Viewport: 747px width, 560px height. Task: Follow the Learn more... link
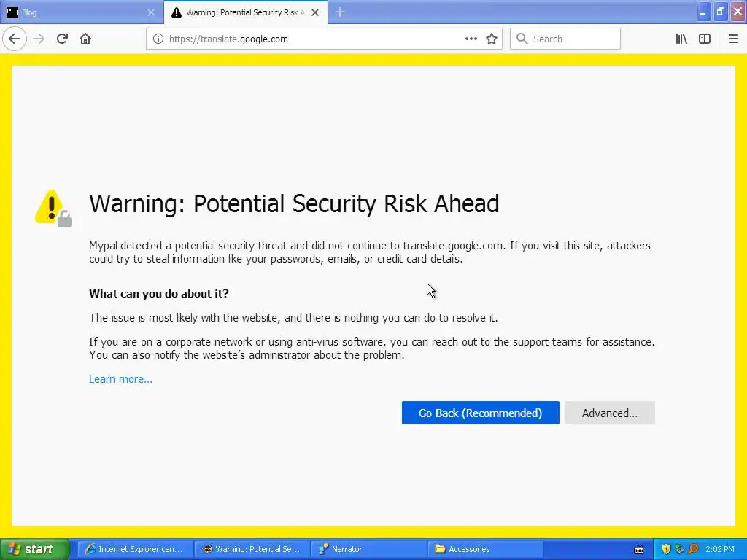[120, 379]
